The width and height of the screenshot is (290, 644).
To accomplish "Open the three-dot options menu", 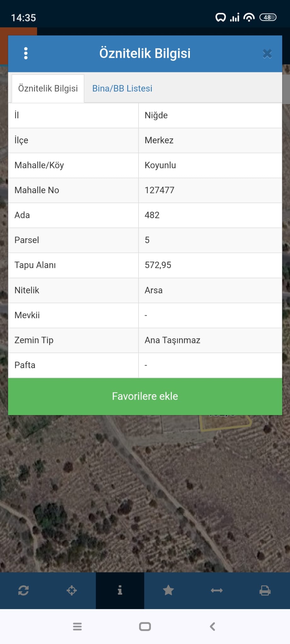I will (26, 53).
